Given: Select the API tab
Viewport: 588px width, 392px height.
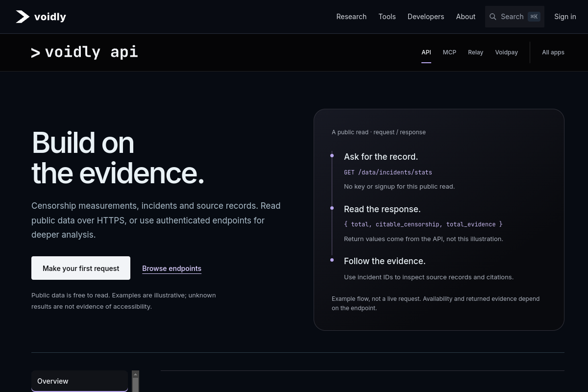Looking at the screenshot, I should 426,52.
